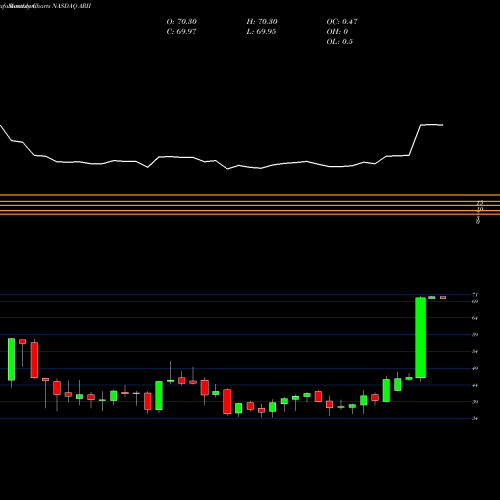The height and width of the screenshot is (500, 500).
Task: Click the 49 price axis label
Action: tap(475, 368)
